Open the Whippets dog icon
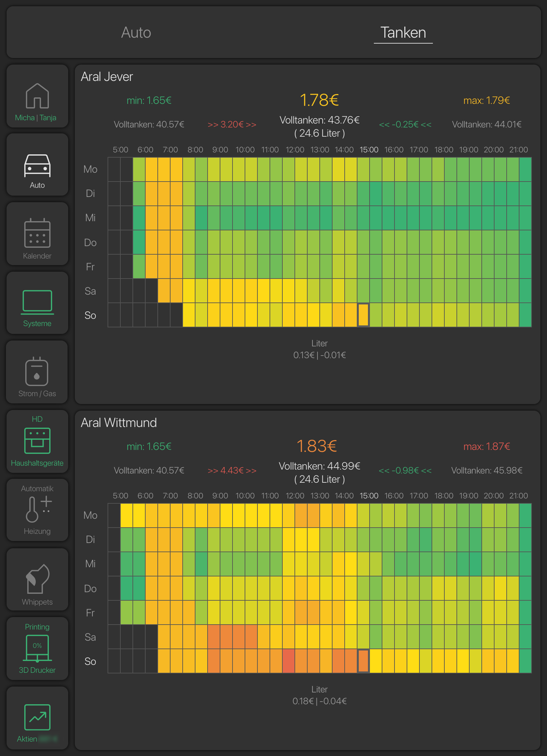 (x=37, y=579)
